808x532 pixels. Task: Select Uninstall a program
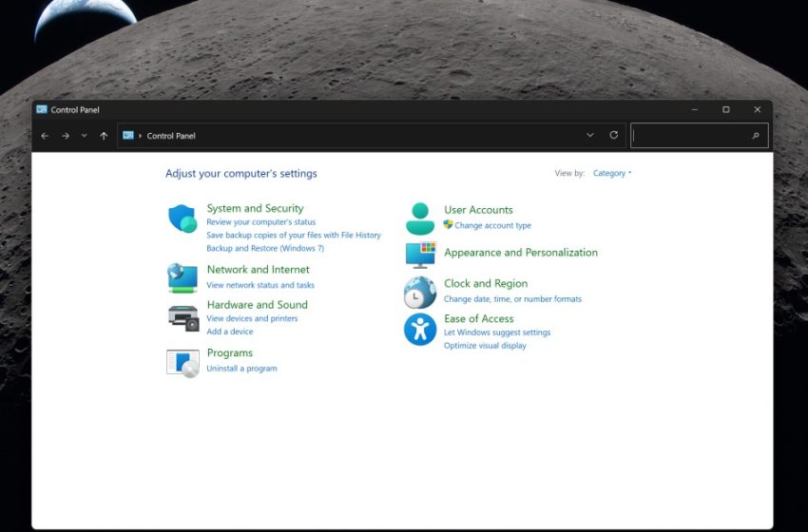(241, 369)
